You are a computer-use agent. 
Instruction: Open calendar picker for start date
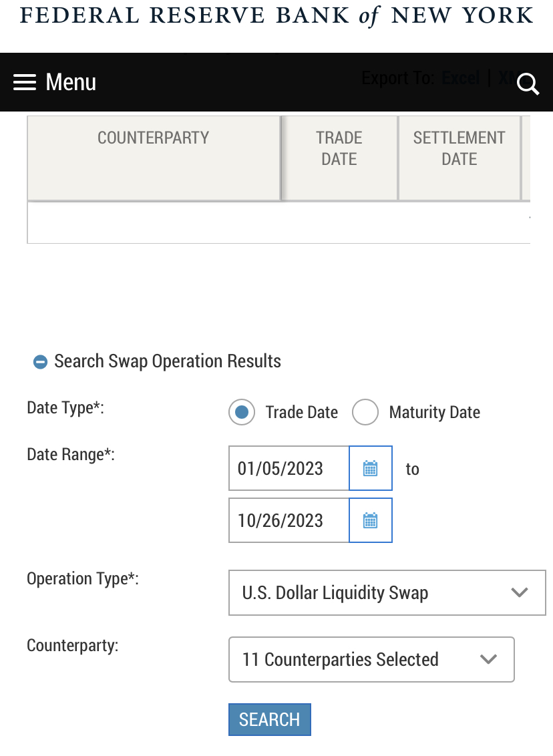pos(370,468)
